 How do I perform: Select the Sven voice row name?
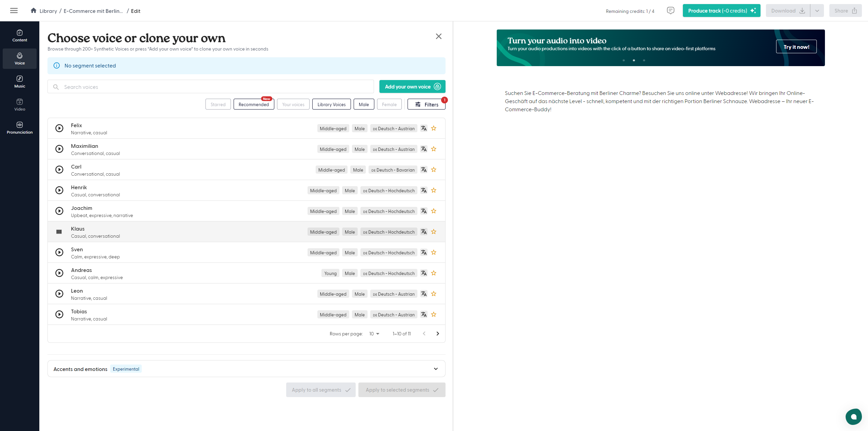tap(77, 249)
